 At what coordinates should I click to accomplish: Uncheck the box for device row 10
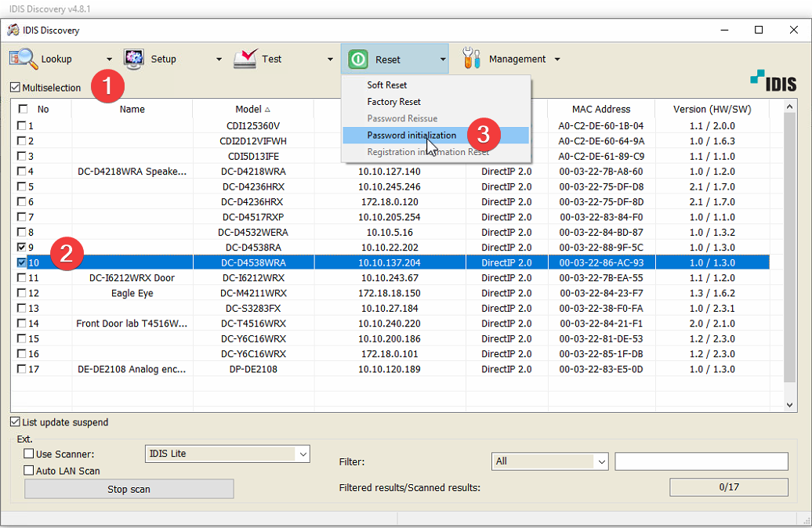tap(21, 262)
